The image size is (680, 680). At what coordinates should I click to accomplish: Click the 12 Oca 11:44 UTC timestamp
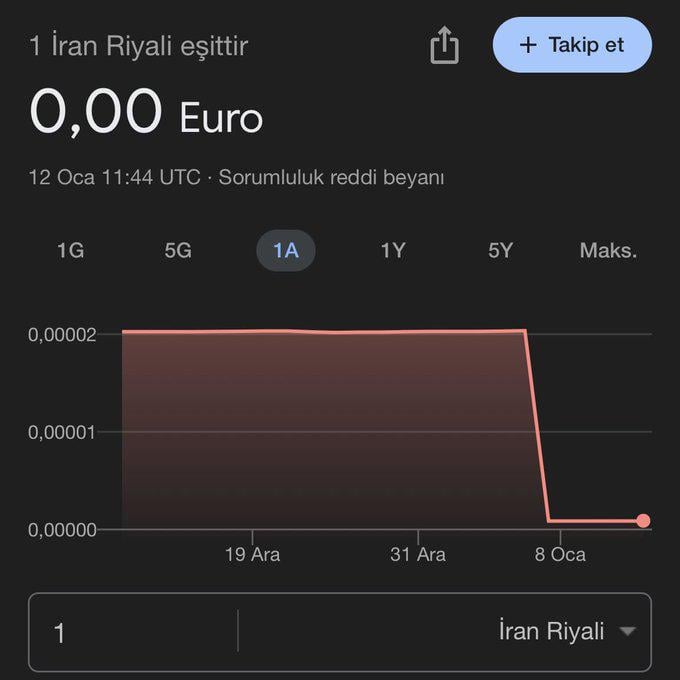pyautogui.click(x=114, y=178)
